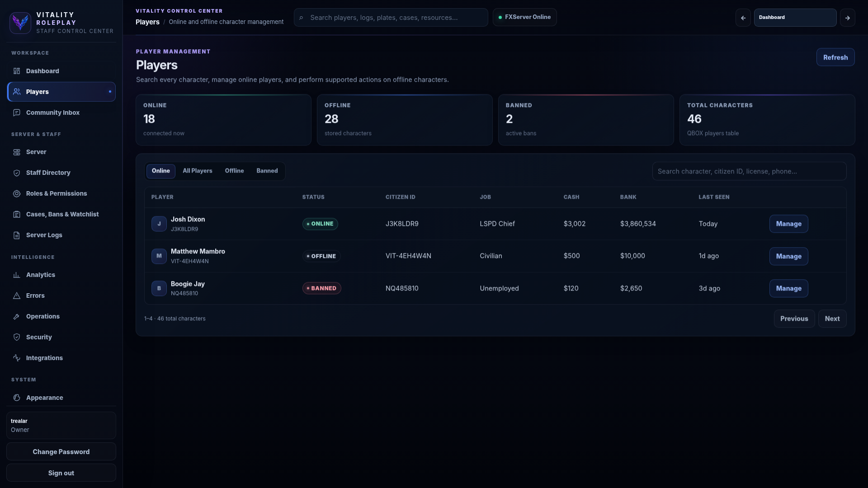Click the Appearance palette icon
This screenshot has height=488, width=868.
pyautogui.click(x=17, y=398)
